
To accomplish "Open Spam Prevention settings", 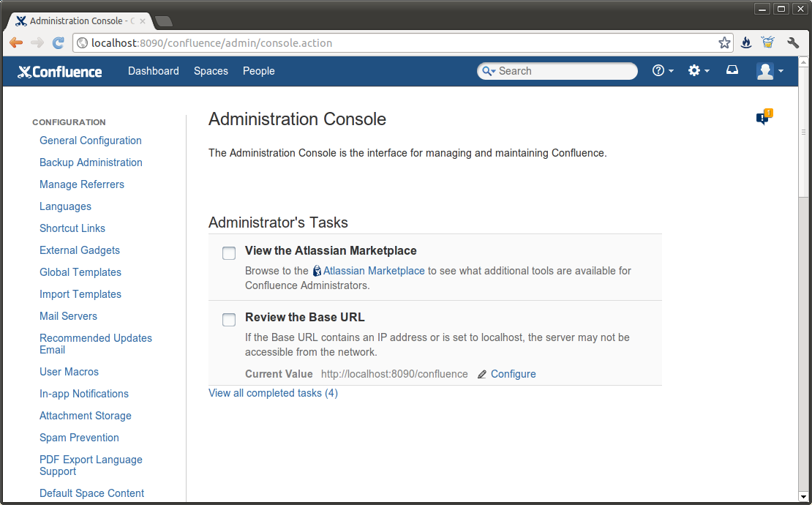I will (x=79, y=438).
